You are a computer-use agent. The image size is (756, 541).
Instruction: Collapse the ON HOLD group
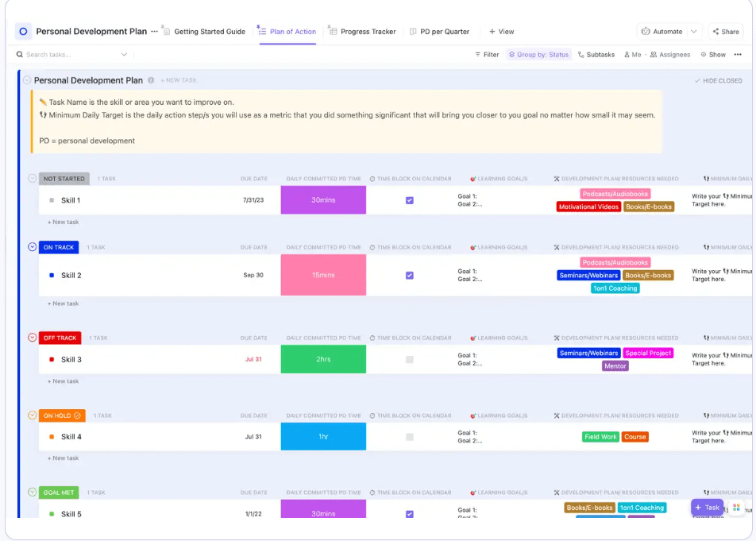tap(33, 415)
